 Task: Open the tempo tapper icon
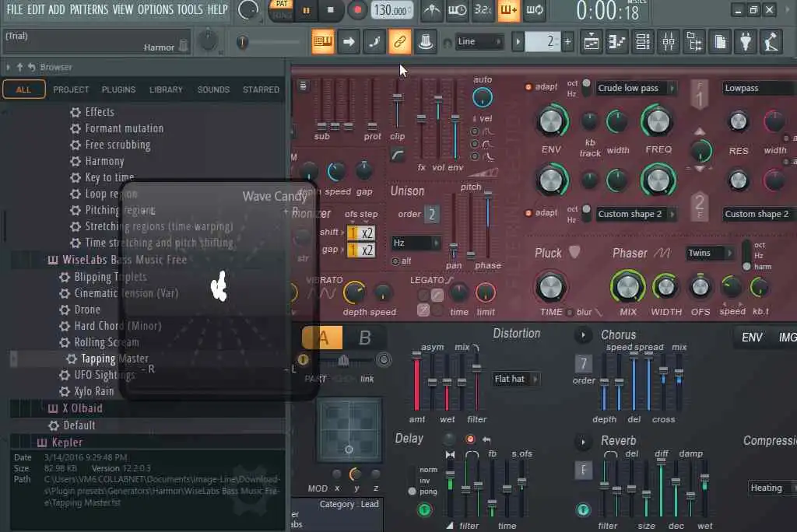coord(771,42)
